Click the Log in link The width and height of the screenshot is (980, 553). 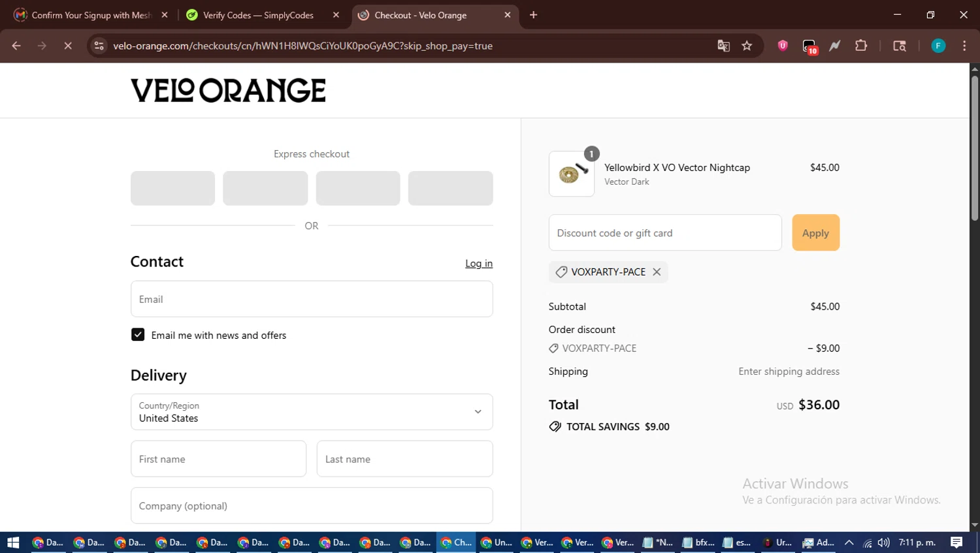[479, 263]
